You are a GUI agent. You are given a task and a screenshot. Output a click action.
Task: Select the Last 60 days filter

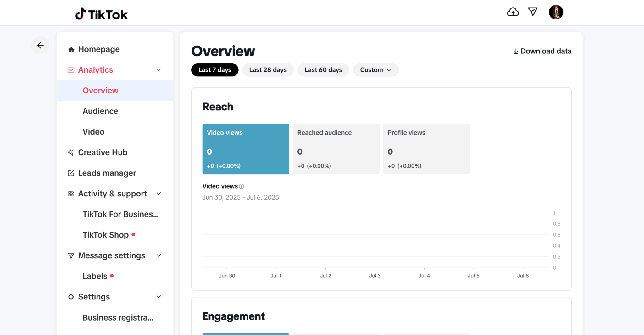[323, 70]
